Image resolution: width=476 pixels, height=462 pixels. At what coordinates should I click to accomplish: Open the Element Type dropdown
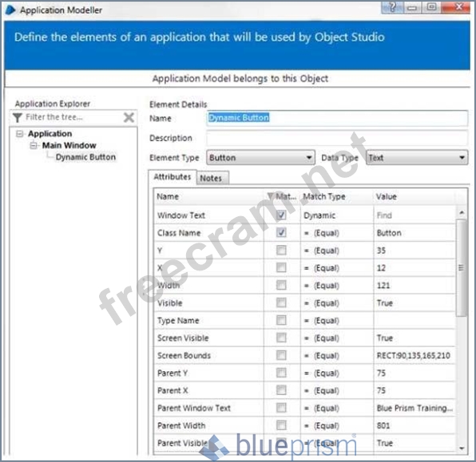point(260,157)
